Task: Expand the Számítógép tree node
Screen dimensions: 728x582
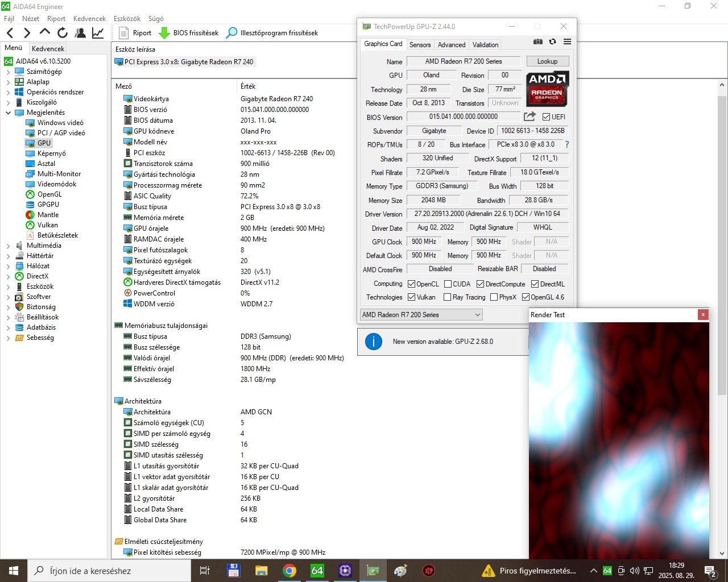Action: [x=8, y=72]
